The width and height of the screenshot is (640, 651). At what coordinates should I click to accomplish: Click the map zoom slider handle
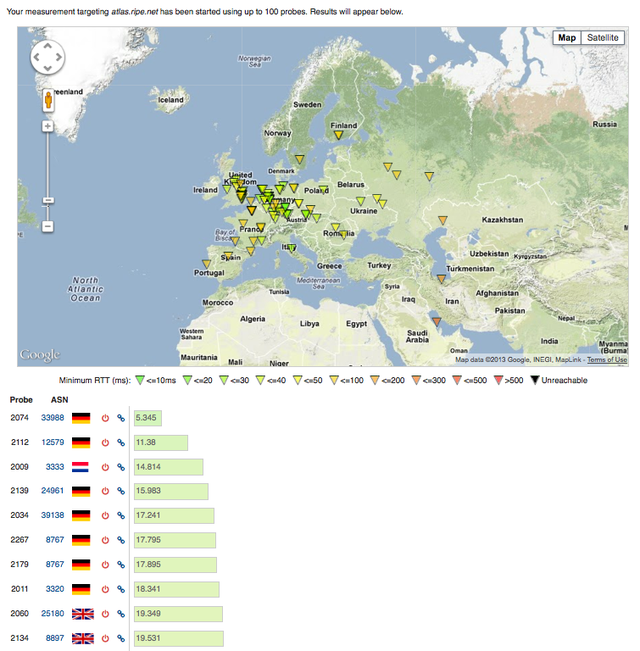48,201
